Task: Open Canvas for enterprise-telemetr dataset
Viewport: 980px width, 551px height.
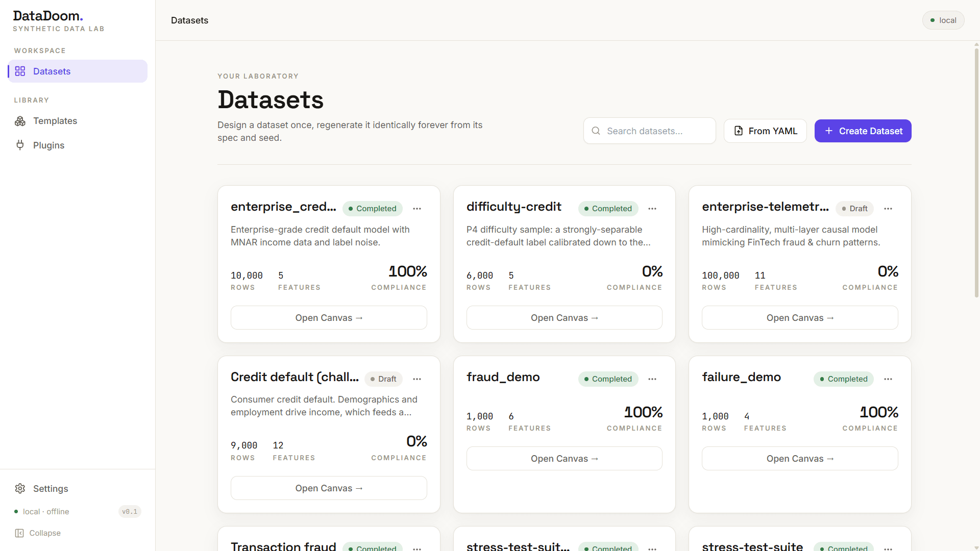Action: point(800,318)
